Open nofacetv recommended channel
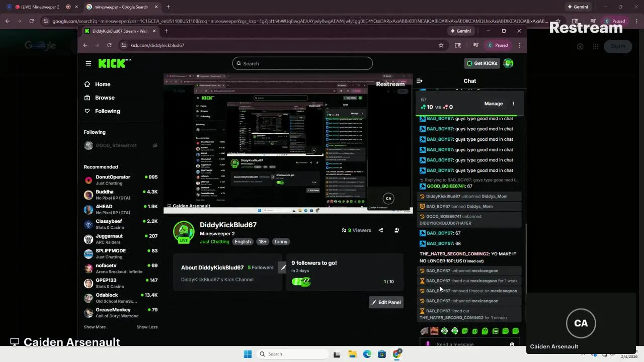Screen dimensions: 644x362 [x=121, y=268]
